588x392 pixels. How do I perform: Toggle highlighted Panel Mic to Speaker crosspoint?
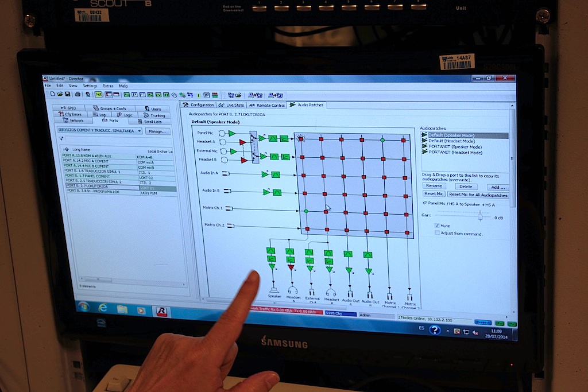pyautogui.click(x=301, y=139)
